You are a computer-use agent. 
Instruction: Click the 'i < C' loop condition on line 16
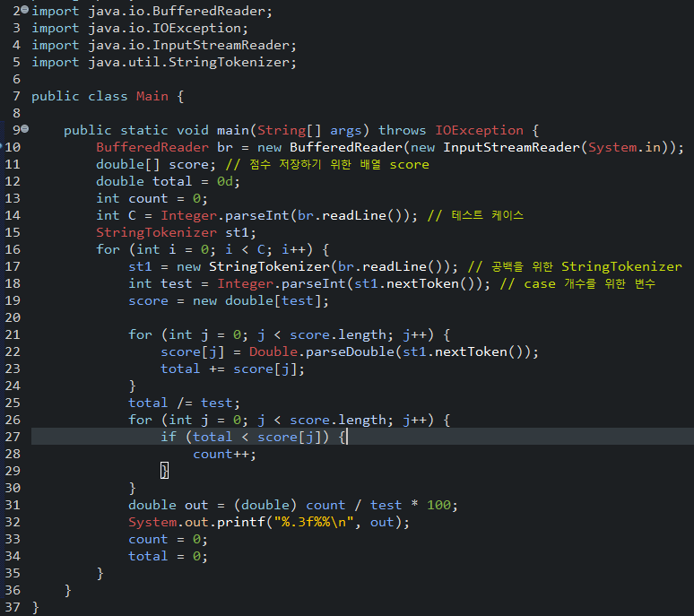[245, 249]
